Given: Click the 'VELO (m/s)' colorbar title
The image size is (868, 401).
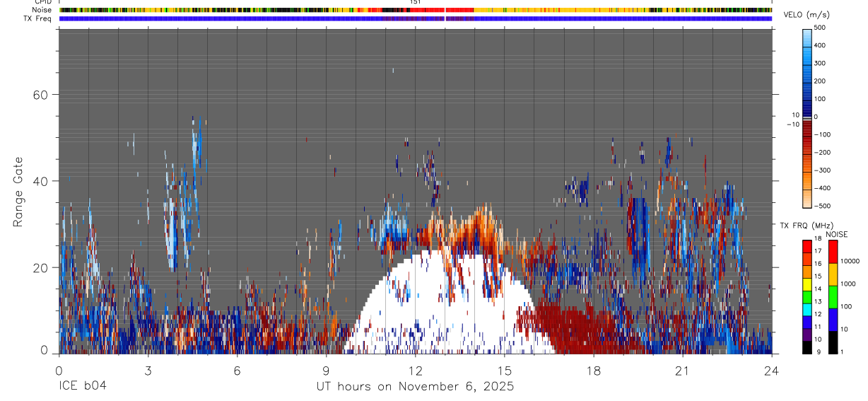Looking at the screenshot, I should pyautogui.click(x=807, y=15).
